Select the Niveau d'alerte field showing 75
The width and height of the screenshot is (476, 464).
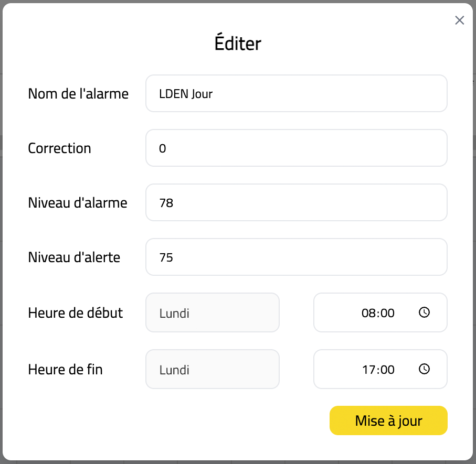[296, 257]
